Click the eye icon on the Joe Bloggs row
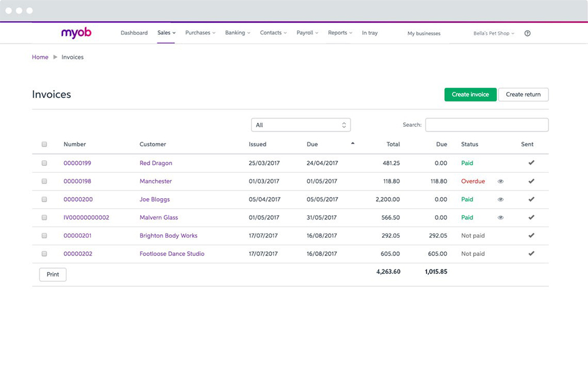This screenshot has height=371, width=588. click(x=500, y=199)
